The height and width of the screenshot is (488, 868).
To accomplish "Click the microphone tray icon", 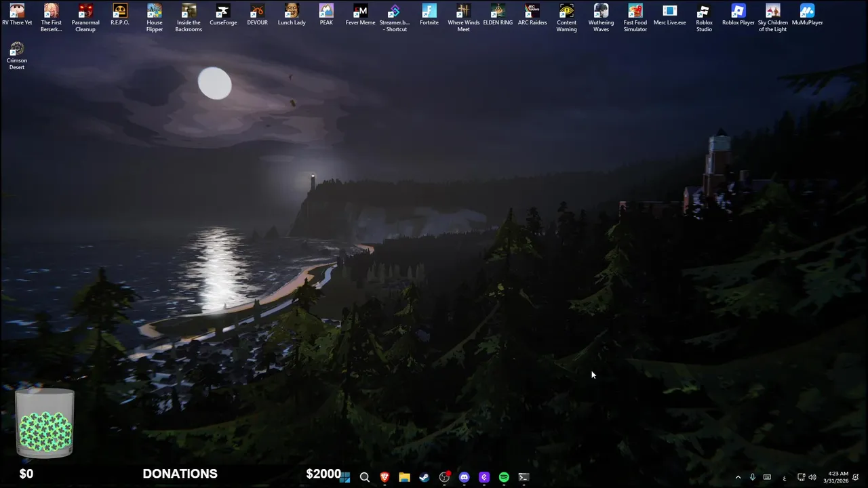I will [753, 477].
